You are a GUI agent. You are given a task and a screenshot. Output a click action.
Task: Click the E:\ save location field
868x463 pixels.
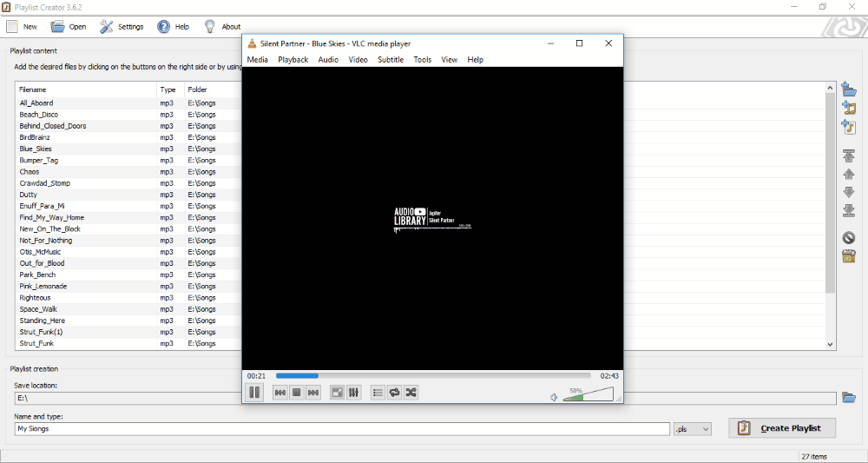click(x=425, y=398)
